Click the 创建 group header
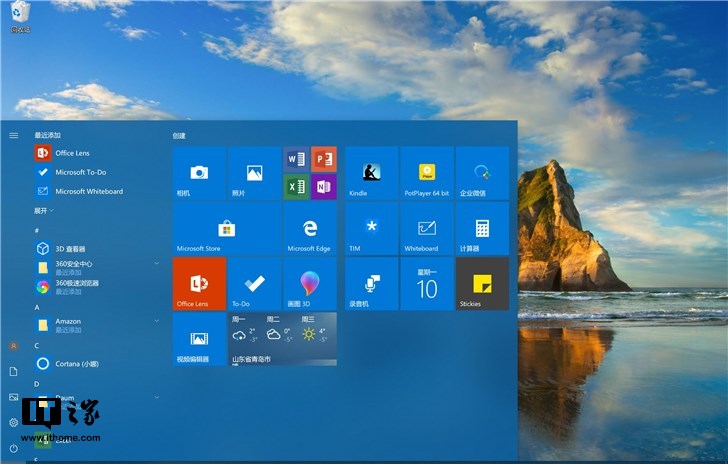This screenshot has height=464, width=728. tap(179, 136)
